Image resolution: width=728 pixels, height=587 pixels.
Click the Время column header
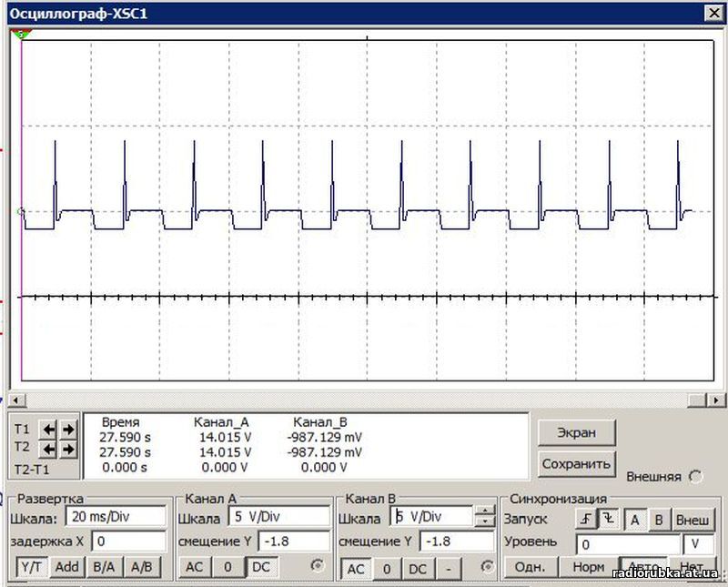[120, 422]
